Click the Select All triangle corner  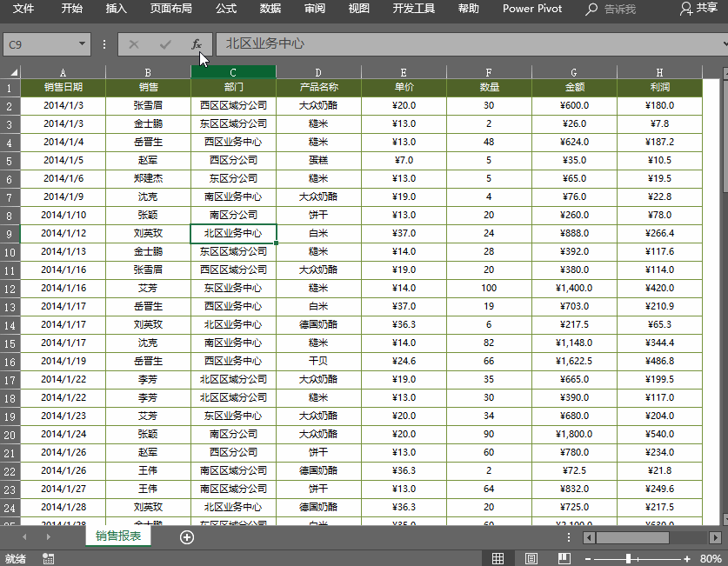(14, 72)
